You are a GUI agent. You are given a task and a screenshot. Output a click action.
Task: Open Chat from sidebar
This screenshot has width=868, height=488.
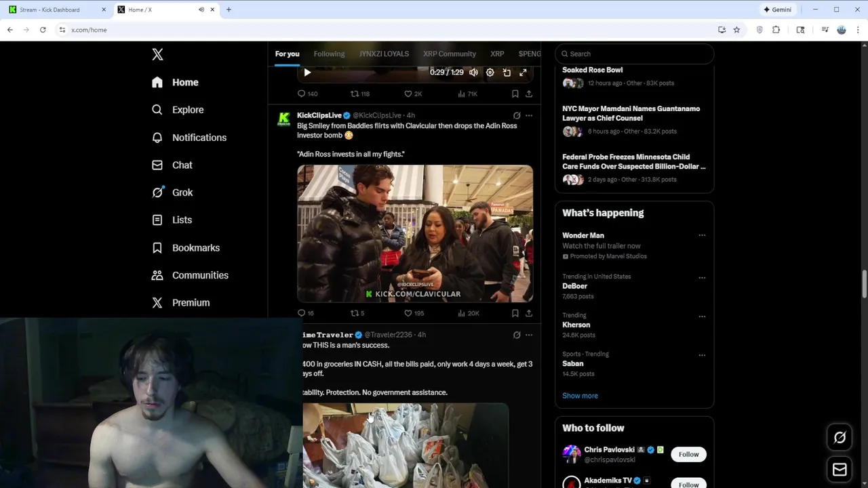(172, 165)
